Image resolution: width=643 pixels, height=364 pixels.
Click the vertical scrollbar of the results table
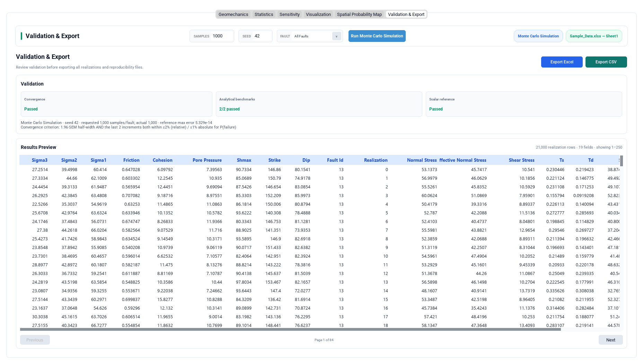(x=622, y=161)
